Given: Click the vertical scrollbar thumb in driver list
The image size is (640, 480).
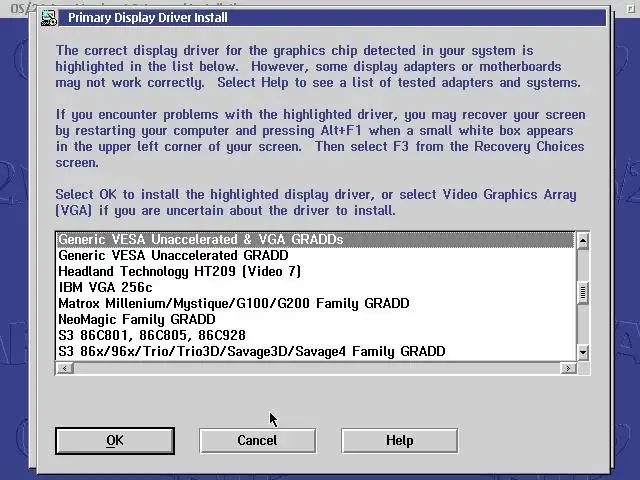Looking at the screenshot, I should click(x=583, y=293).
